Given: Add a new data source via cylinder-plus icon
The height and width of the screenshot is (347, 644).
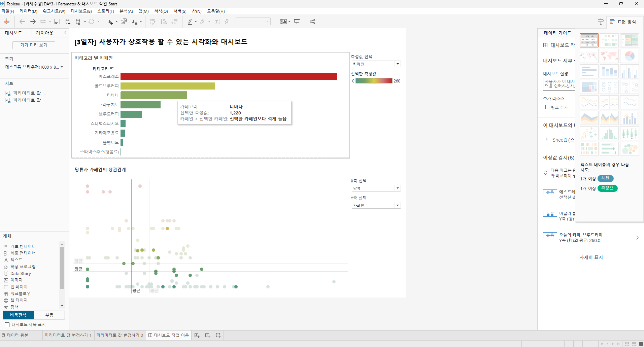Looking at the screenshot, I should tap(68, 22).
